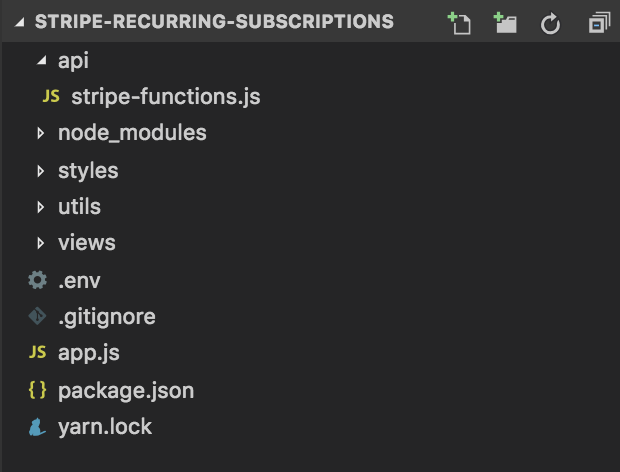Open the stripe-functions.js file

pyautogui.click(x=166, y=97)
